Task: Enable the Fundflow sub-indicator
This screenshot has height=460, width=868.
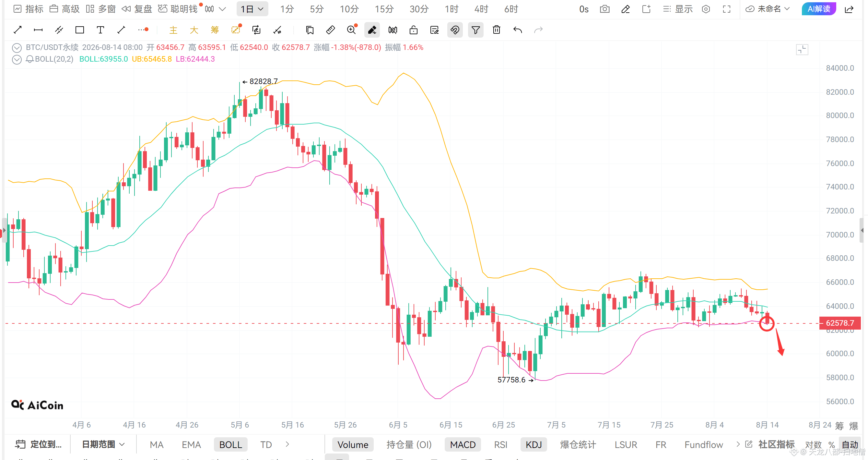Action: (x=704, y=445)
